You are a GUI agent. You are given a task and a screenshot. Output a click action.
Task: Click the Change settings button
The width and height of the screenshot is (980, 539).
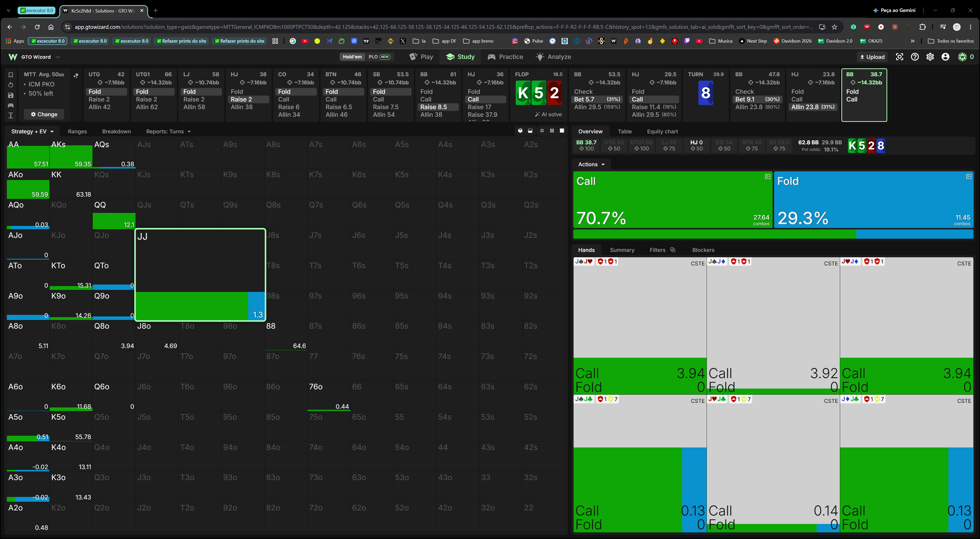44,114
